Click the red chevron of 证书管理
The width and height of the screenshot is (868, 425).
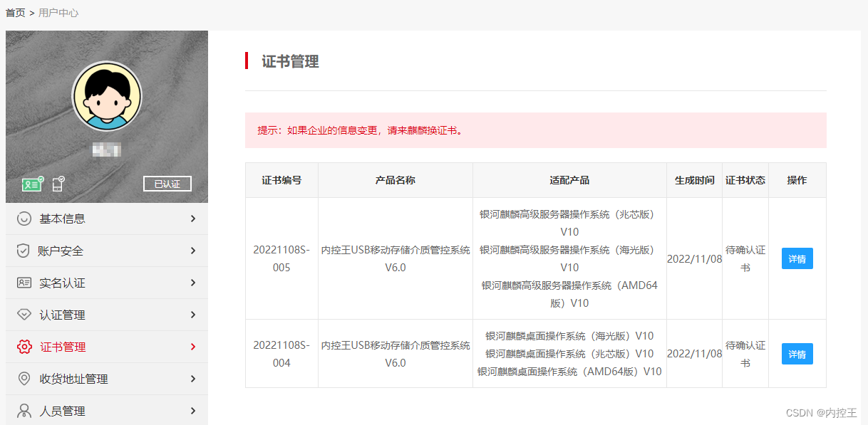click(x=193, y=347)
